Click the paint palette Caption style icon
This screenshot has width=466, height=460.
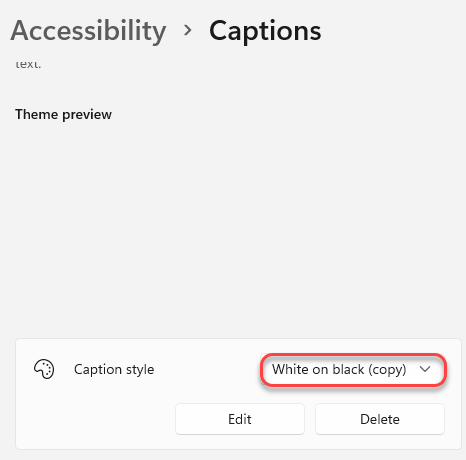click(x=44, y=369)
